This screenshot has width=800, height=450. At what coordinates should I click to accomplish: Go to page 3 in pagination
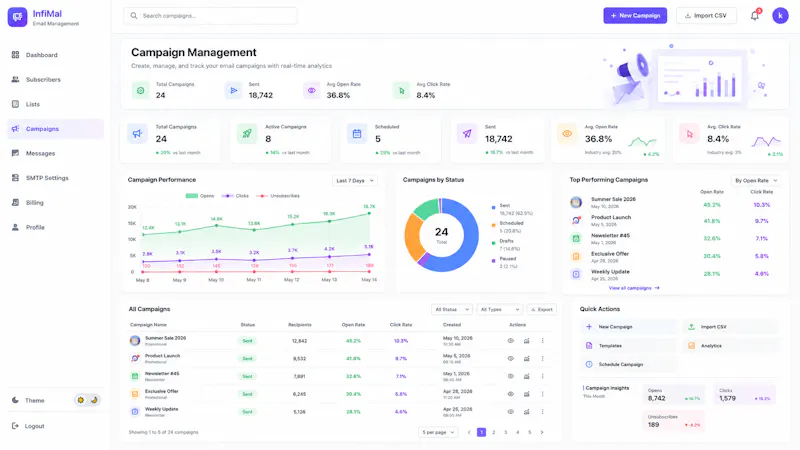click(x=506, y=432)
